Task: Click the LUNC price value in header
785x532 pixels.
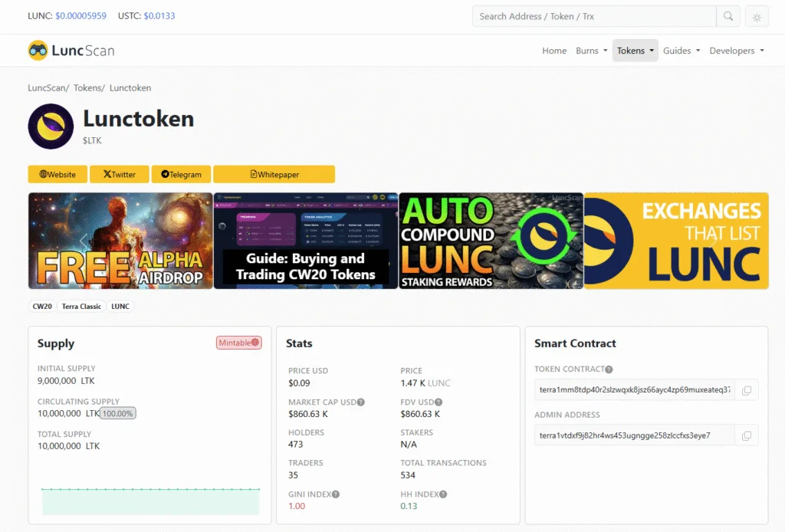Action: pos(80,16)
